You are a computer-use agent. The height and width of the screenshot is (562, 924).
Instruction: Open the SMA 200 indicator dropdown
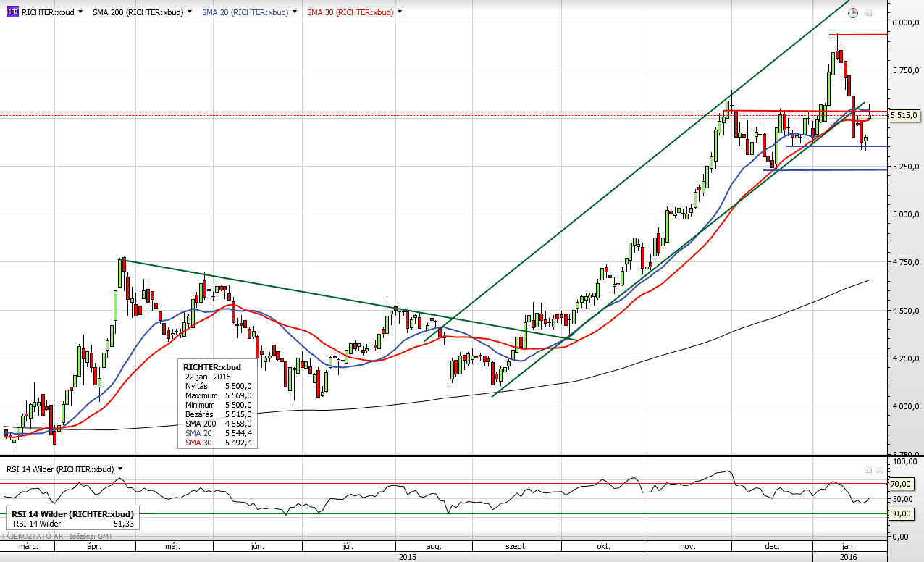[x=190, y=12]
